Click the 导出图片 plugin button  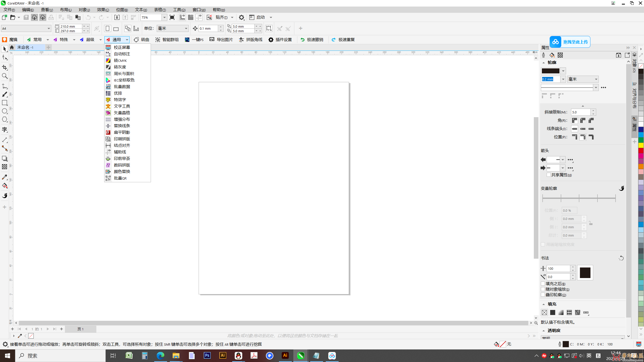[x=221, y=39]
